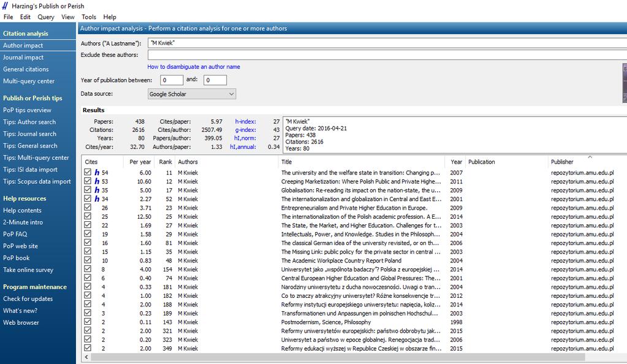
Task: Open What's new?
Action: tap(20, 311)
